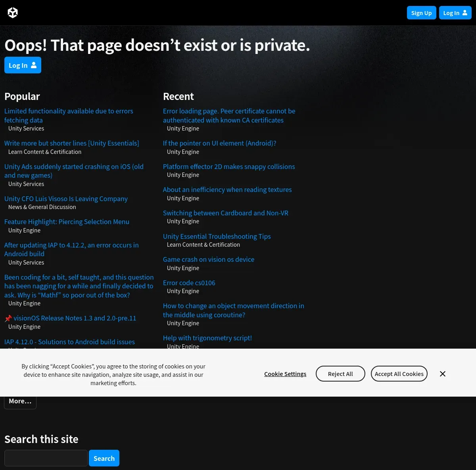Click Accept All Cookies button

[399, 374]
